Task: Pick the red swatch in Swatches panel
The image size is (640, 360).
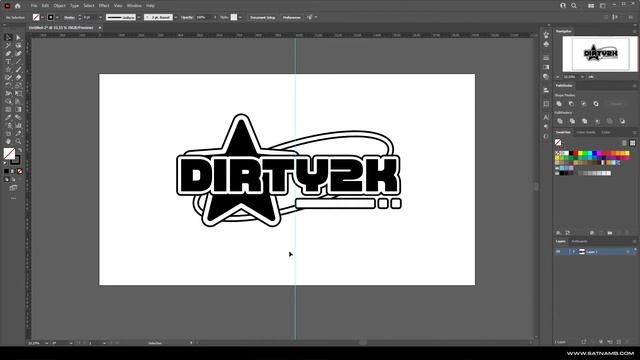Action: click(x=576, y=153)
